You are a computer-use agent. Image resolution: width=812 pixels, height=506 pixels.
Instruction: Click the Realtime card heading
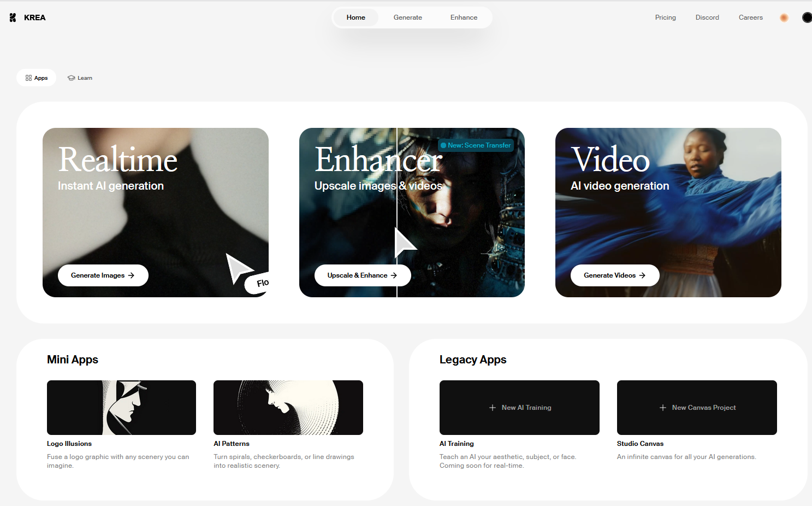(x=118, y=160)
